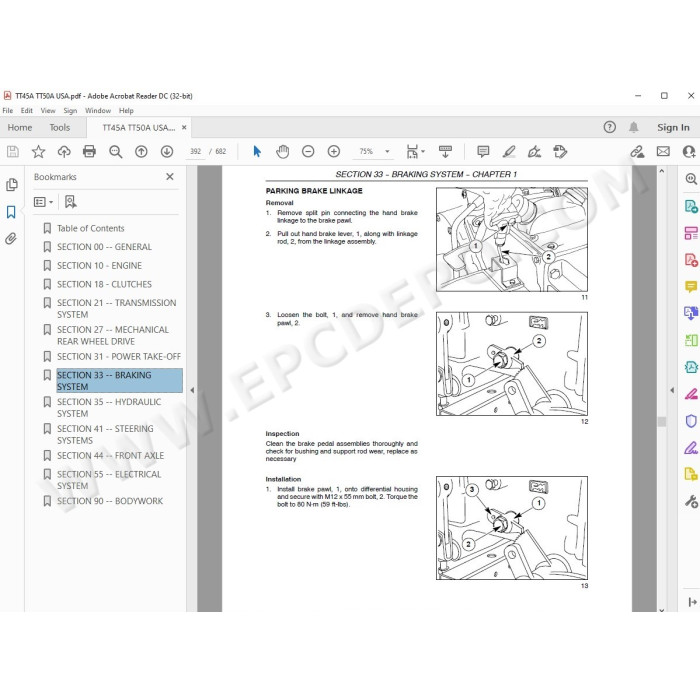
Task: Toggle the Bookmarks panel icon
Action: pos(11,212)
